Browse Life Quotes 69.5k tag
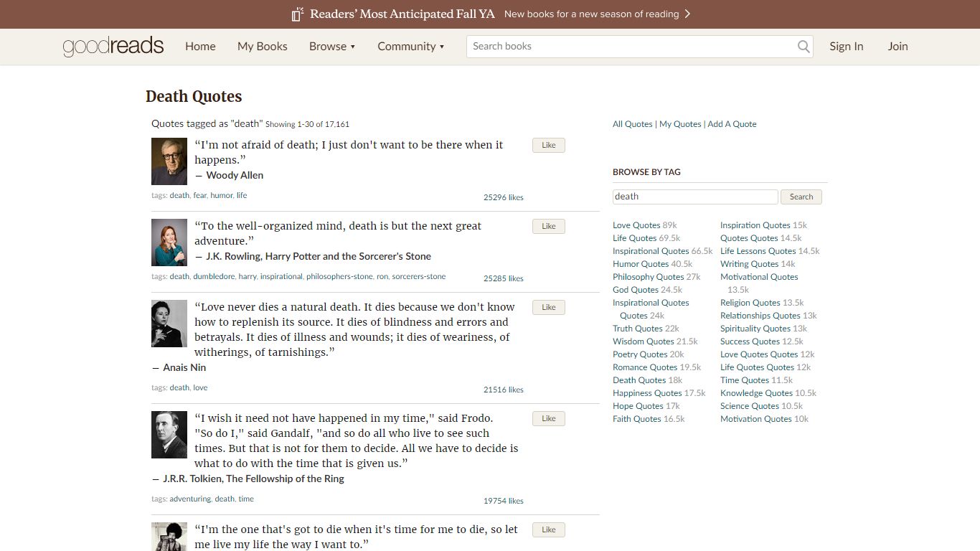This screenshot has width=980, height=551. pyautogui.click(x=635, y=238)
